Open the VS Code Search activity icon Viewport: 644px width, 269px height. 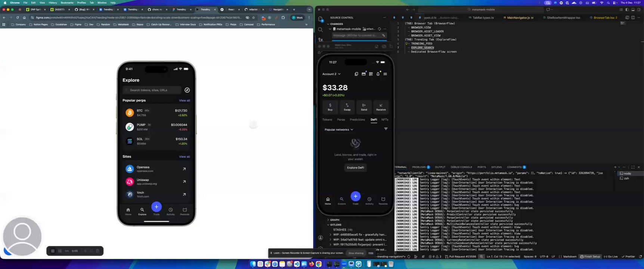pyautogui.click(x=321, y=29)
